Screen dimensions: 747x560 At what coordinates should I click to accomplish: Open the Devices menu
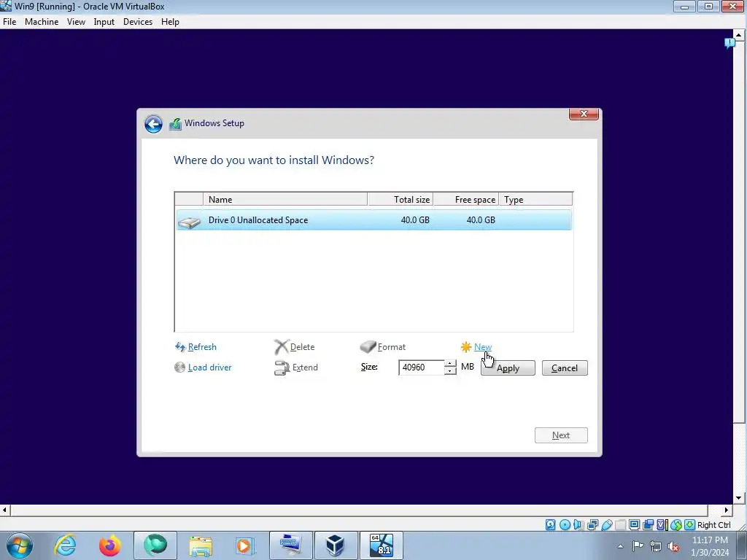click(138, 22)
